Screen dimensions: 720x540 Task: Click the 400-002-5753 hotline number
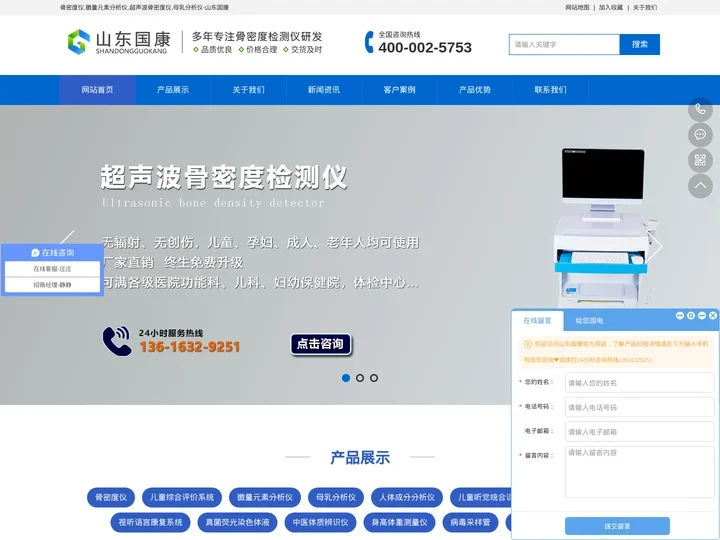pyautogui.click(x=425, y=48)
